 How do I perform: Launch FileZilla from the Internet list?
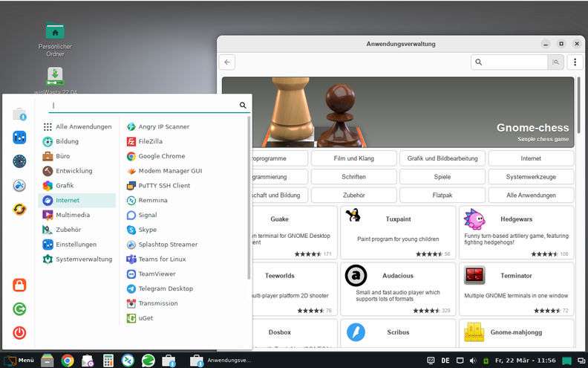tap(145, 141)
